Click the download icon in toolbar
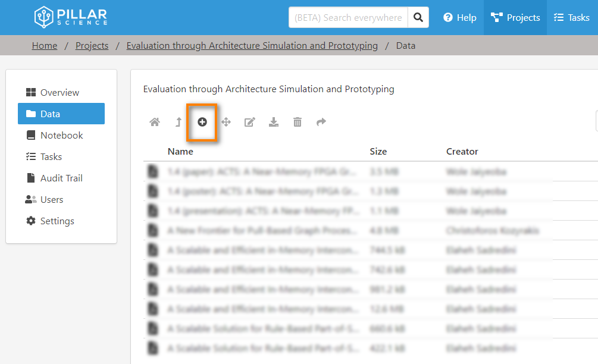Screen dimensions: 598x364 (x=274, y=122)
